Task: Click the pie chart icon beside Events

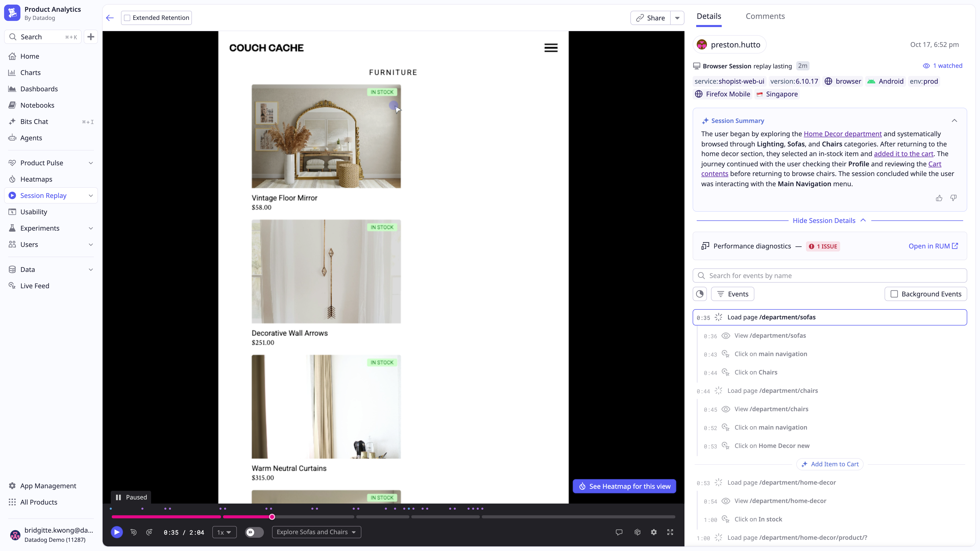Action: click(x=700, y=294)
